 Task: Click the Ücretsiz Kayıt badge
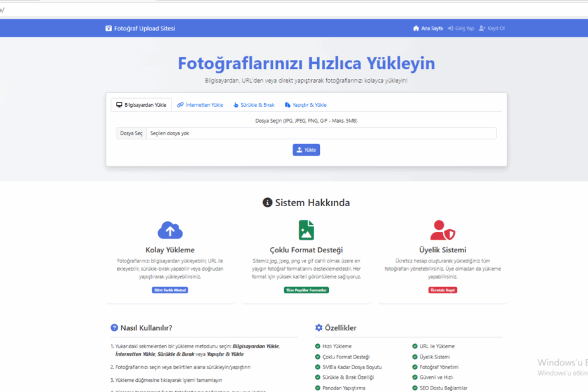[x=442, y=290]
